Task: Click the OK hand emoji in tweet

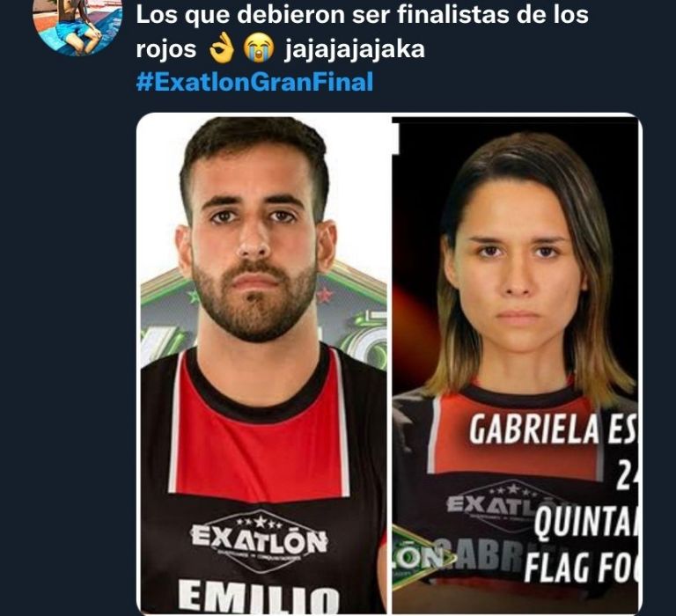Action: (x=221, y=48)
